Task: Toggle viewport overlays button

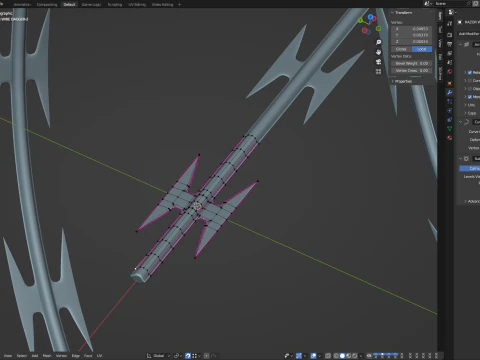Action: (x=313, y=356)
